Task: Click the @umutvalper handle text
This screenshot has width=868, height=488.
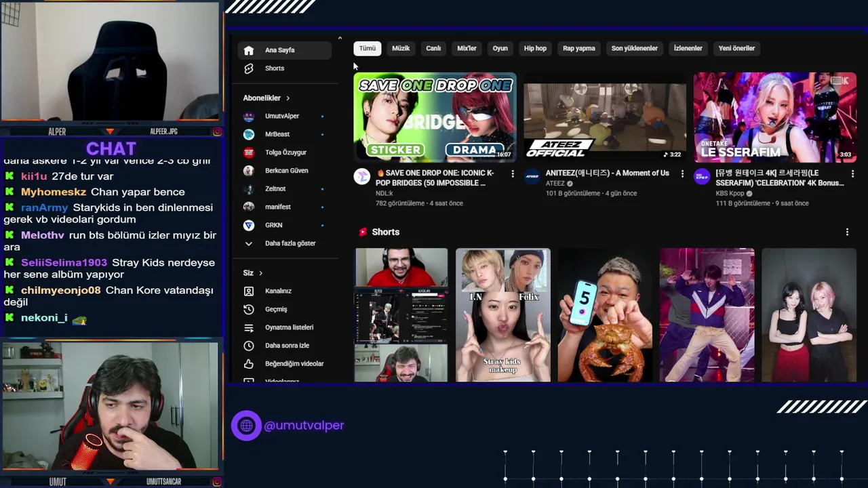Action: tap(304, 426)
